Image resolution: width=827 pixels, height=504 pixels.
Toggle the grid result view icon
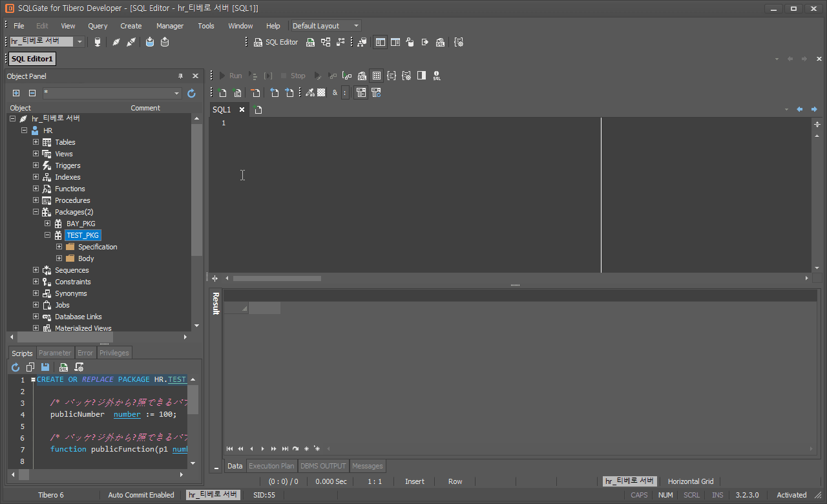377,76
